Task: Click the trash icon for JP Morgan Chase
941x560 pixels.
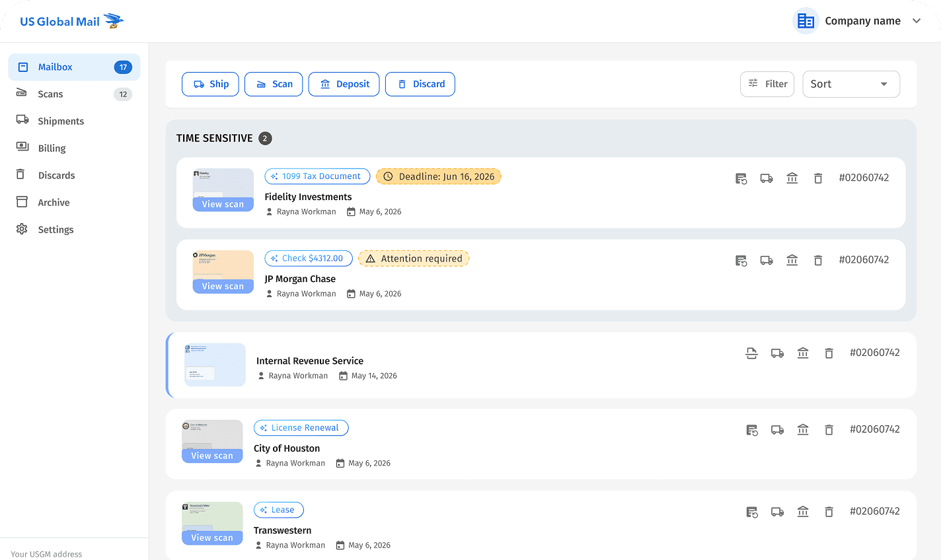Action: click(x=818, y=260)
